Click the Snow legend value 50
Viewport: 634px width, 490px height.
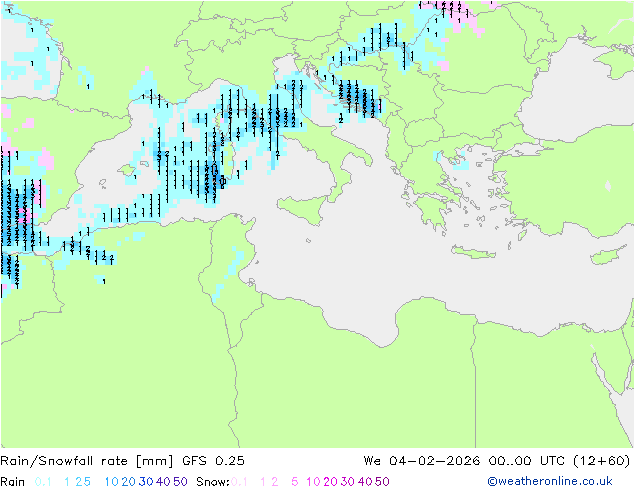382,482
